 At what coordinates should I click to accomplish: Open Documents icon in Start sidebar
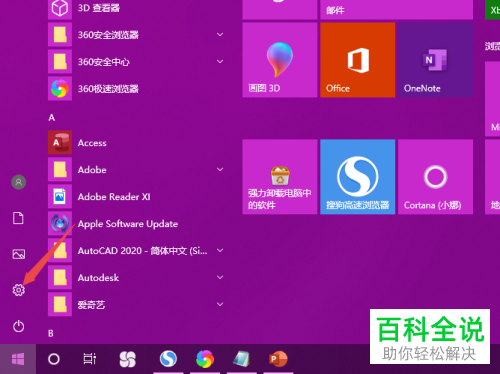[18, 218]
